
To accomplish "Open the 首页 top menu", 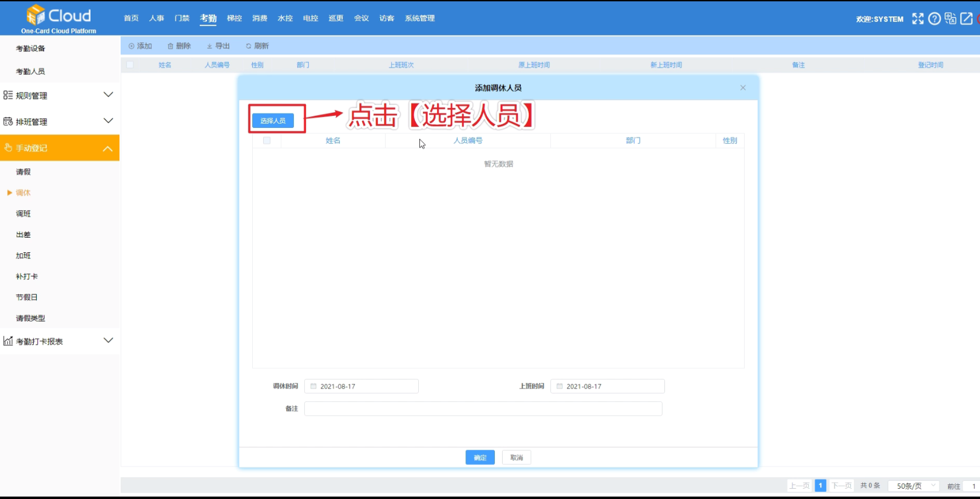I will pos(131,18).
